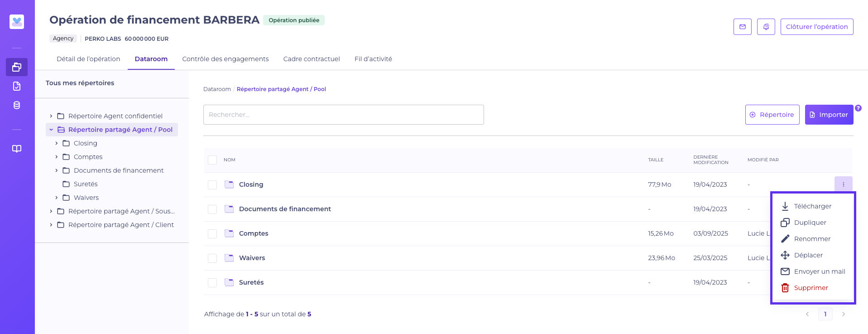Expand the Documents de financement tree folder
This screenshot has width=868, height=334.
[57, 170]
